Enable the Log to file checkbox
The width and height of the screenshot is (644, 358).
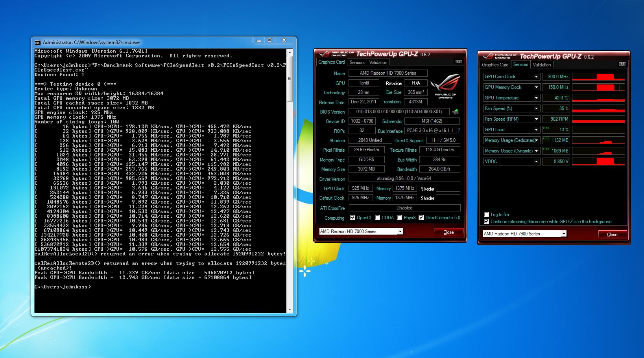pos(487,215)
